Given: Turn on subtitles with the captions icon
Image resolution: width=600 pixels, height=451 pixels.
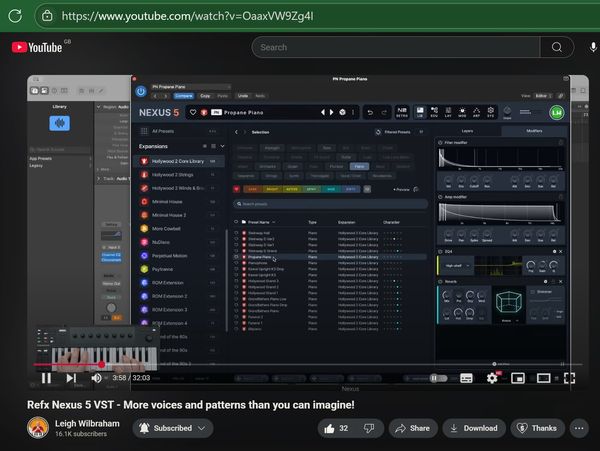Looking at the screenshot, I should point(466,378).
